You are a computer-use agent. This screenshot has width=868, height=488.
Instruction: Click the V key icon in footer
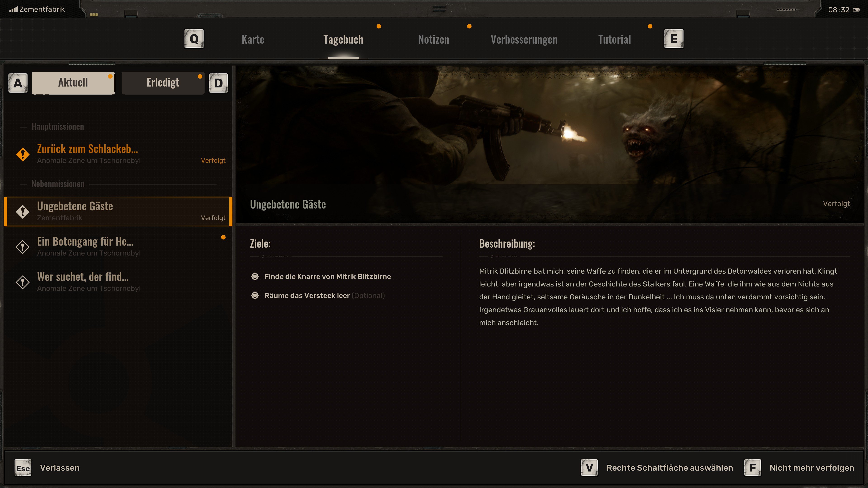pyautogui.click(x=589, y=468)
